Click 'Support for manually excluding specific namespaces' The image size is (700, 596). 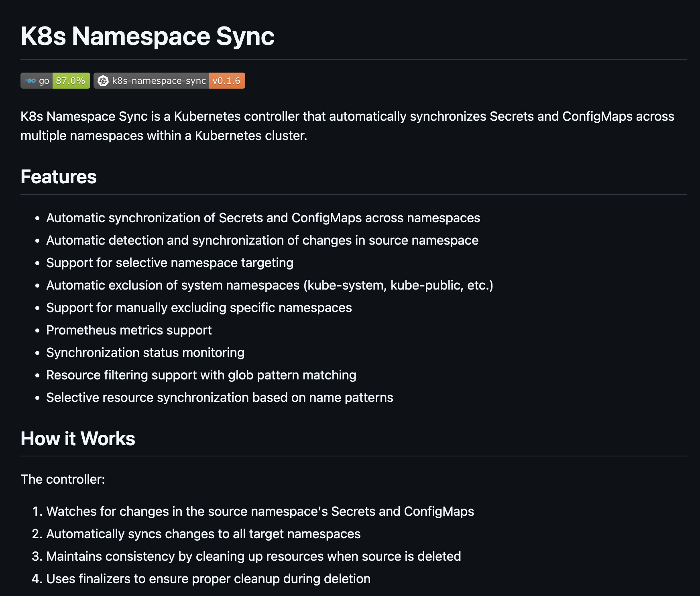[199, 308]
